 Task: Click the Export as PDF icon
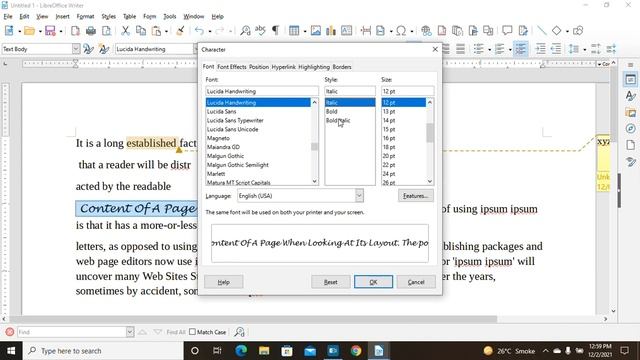(75, 31)
